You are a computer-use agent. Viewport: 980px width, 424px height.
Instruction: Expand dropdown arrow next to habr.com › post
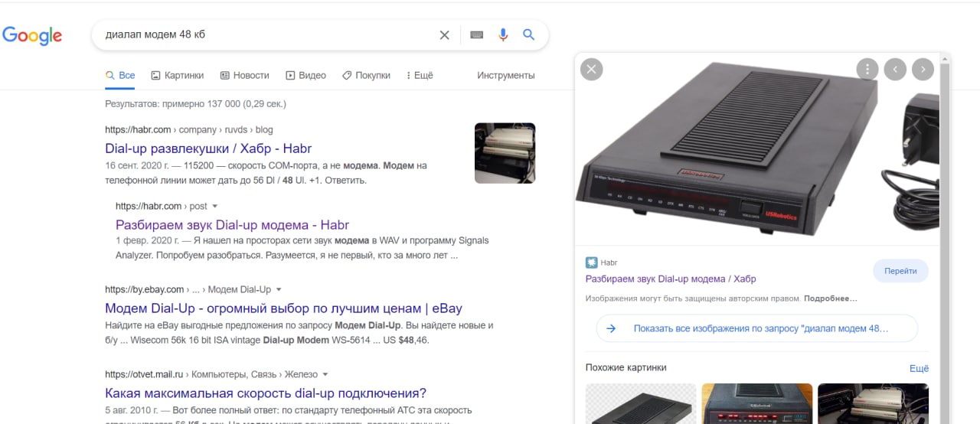(214, 206)
